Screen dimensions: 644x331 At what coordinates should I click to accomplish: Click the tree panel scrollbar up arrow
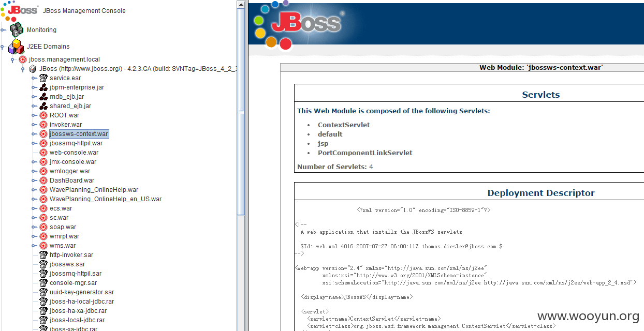241,4
